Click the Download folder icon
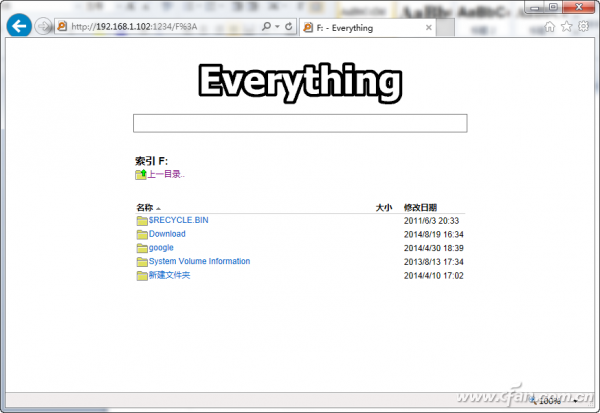 pos(142,234)
